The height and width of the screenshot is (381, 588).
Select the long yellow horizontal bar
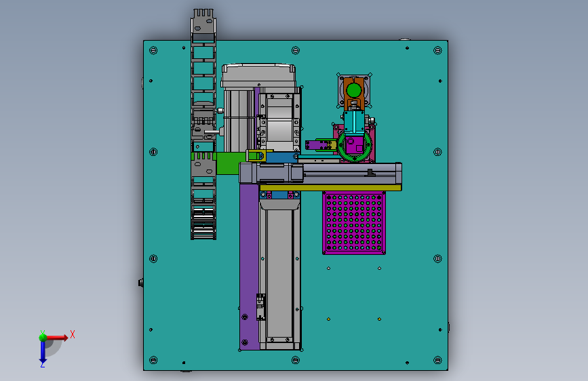coord(330,188)
